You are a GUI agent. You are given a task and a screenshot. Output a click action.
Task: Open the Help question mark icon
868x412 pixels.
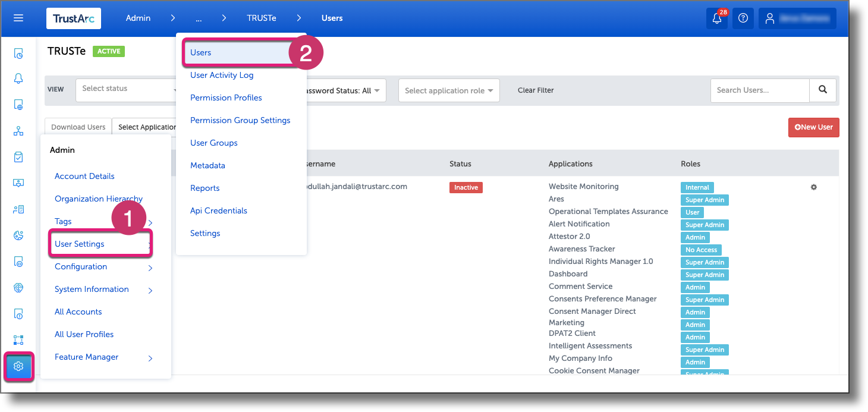(x=743, y=18)
